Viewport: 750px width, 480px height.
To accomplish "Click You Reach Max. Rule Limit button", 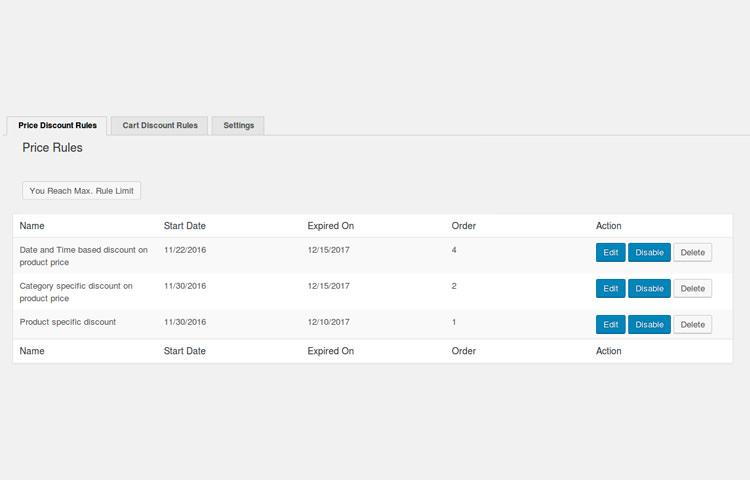I will click(x=81, y=191).
